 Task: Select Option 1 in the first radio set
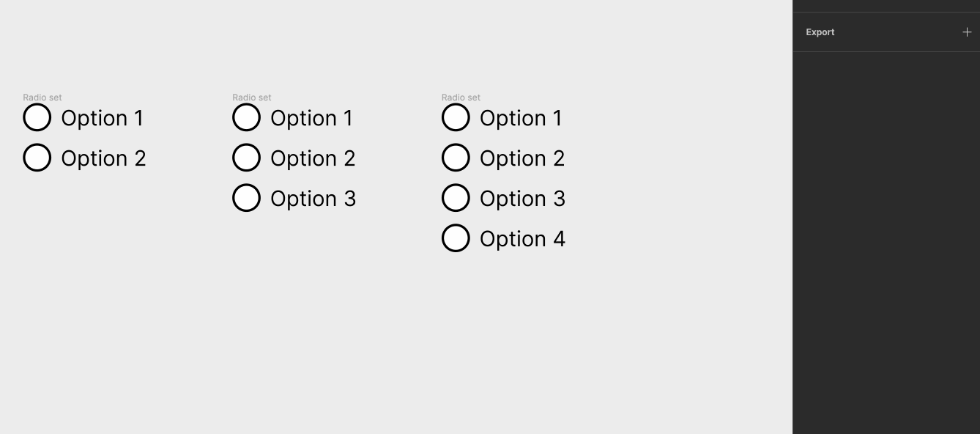37,117
